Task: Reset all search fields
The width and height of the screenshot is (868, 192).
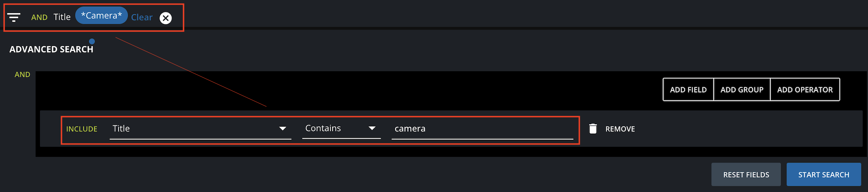Action: click(x=746, y=175)
